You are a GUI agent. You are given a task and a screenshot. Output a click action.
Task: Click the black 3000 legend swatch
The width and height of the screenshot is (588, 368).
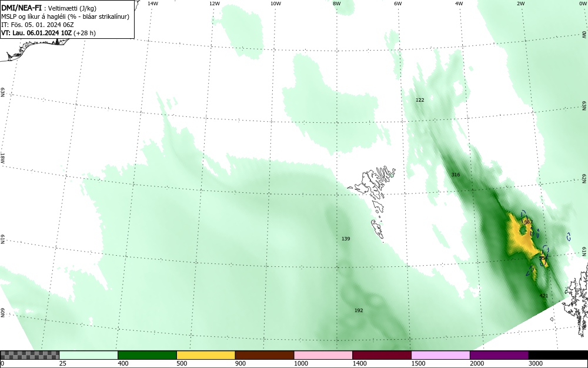click(558, 355)
